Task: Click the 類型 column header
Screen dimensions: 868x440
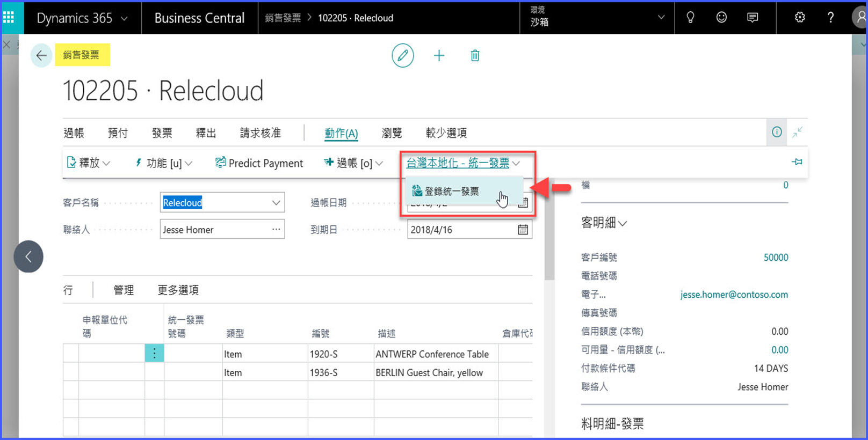Action: pos(235,334)
